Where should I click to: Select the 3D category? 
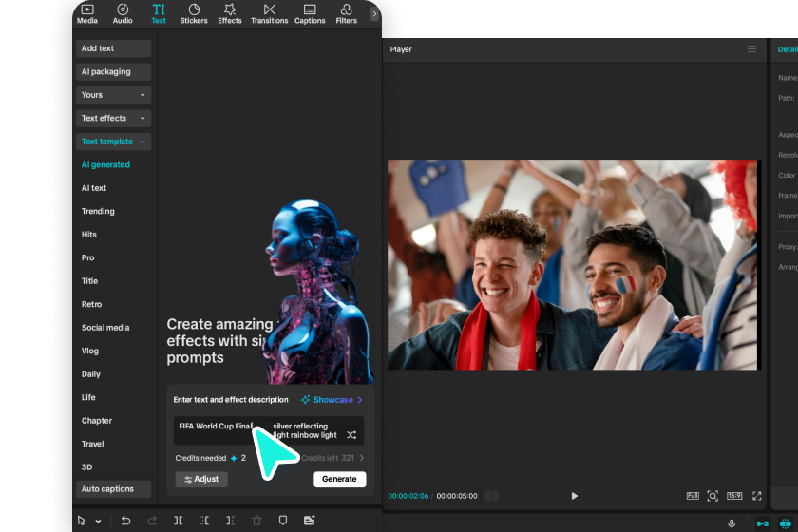[87, 466]
